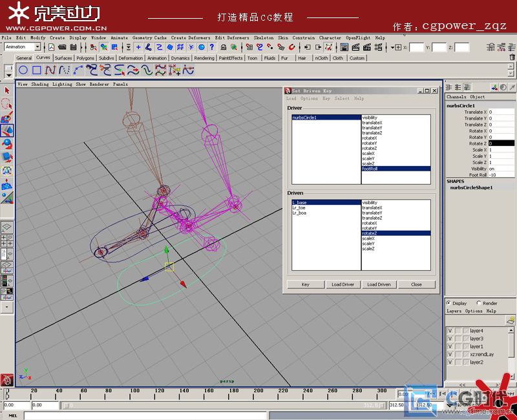Switch to the Deformation shelf tab

tap(131, 58)
